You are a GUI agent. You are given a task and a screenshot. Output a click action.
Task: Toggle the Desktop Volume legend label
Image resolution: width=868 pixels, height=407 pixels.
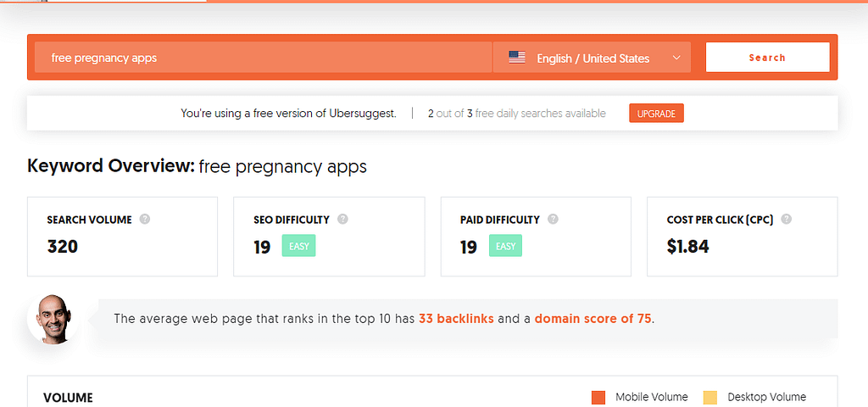(x=766, y=397)
